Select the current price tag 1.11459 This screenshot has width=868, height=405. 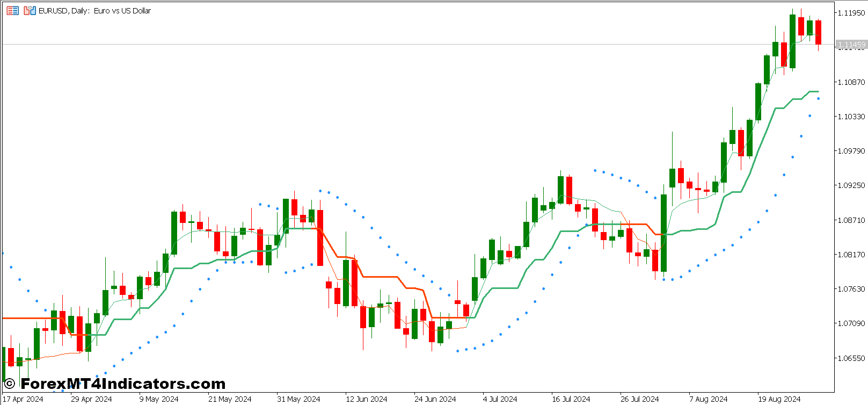[851, 45]
